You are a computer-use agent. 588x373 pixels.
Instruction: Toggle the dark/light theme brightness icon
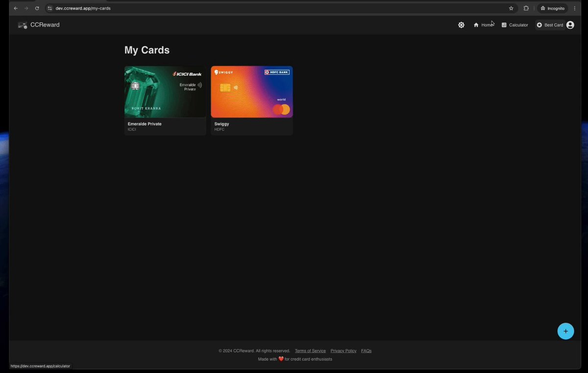point(461,25)
